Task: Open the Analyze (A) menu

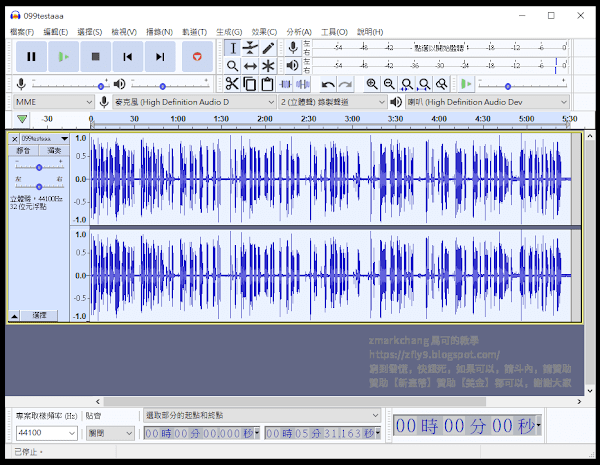Action: click(x=299, y=32)
